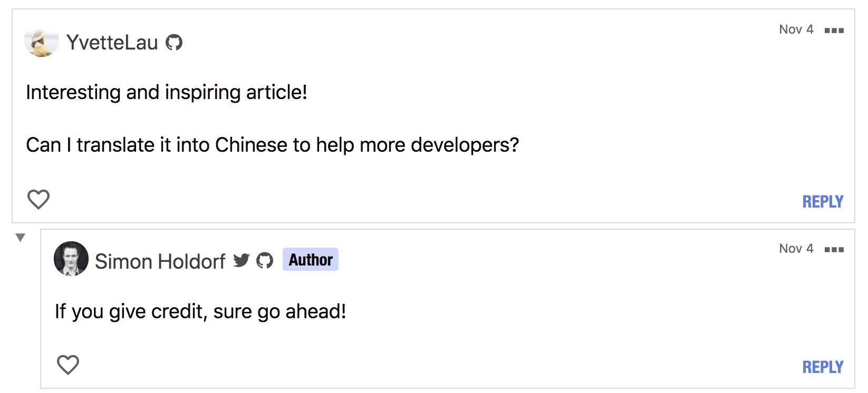This screenshot has width=868, height=393.
Task: Like YvetteLau's comment with the heart
Action: (x=38, y=199)
